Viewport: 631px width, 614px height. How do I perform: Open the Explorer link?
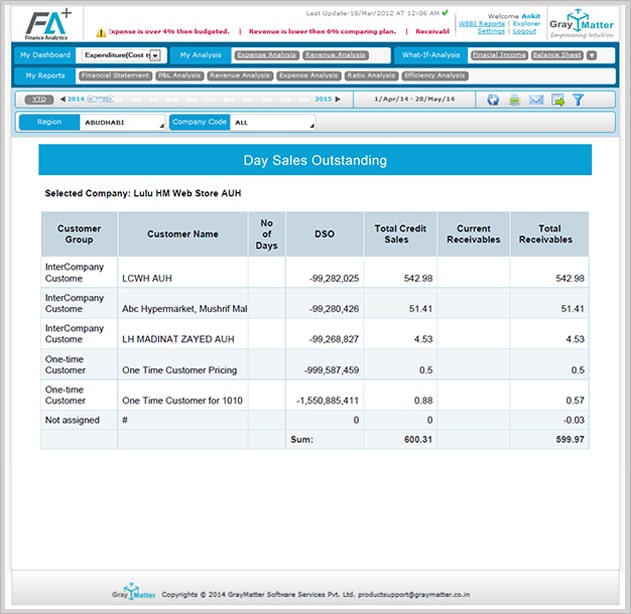click(x=526, y=24)
